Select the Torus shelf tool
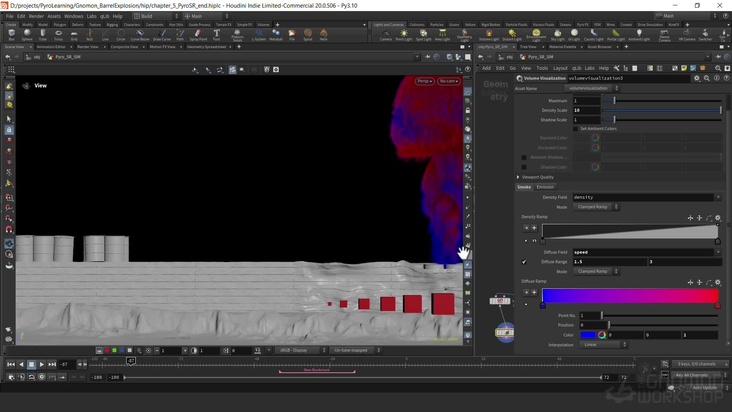The height and width of the screenshot is (412, 732). [x=58, y=35]
